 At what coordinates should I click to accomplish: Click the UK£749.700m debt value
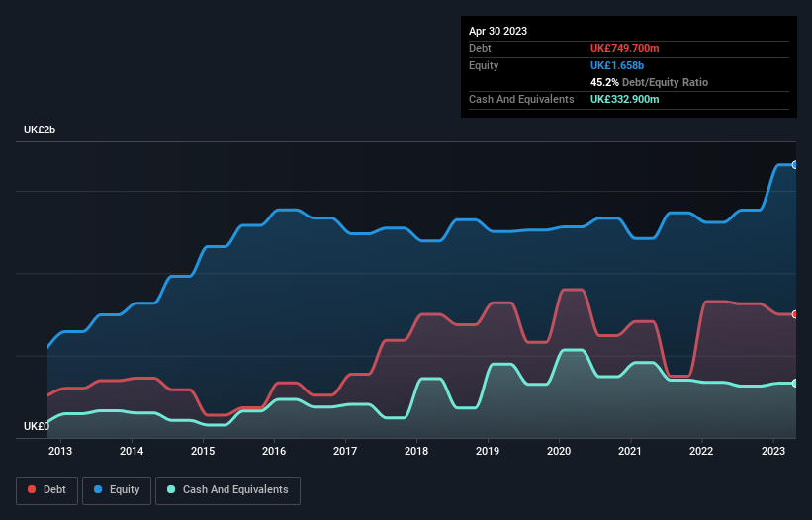[624, 48]
